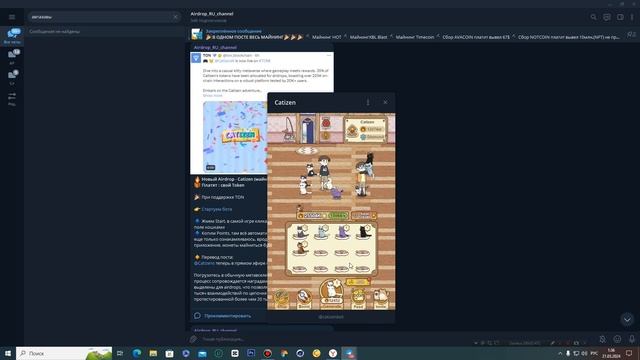Click the @Catizenbl mention link
This screenshot has height=360, width=640.
click(204, 263)
